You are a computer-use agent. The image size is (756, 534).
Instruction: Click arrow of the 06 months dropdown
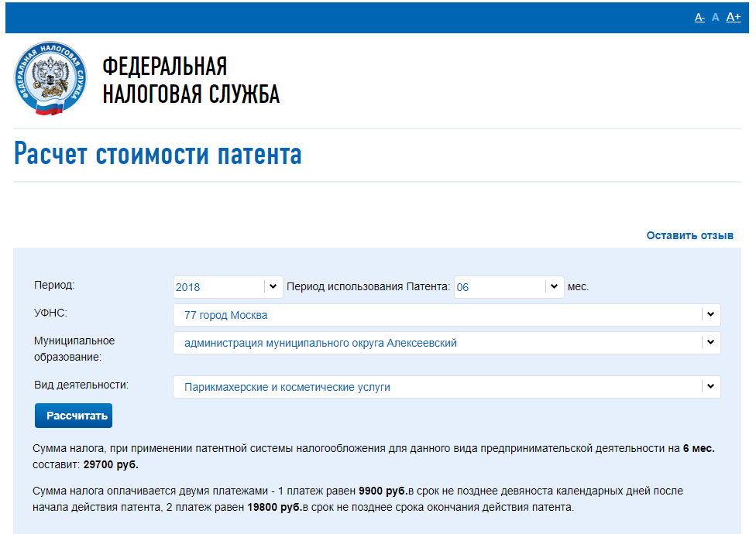554,286
